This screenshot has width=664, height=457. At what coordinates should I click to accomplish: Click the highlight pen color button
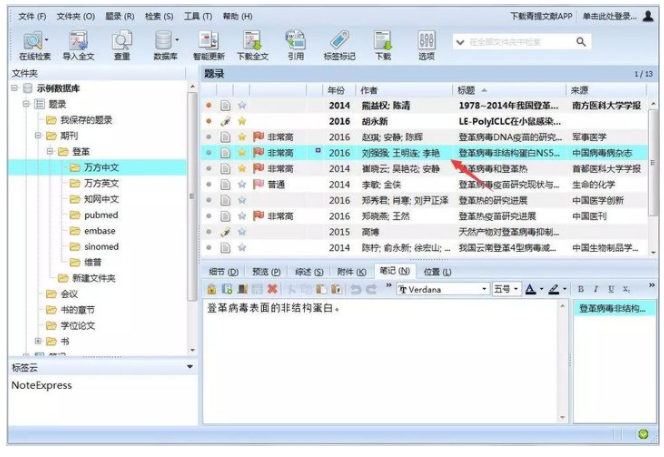[554, 289]
